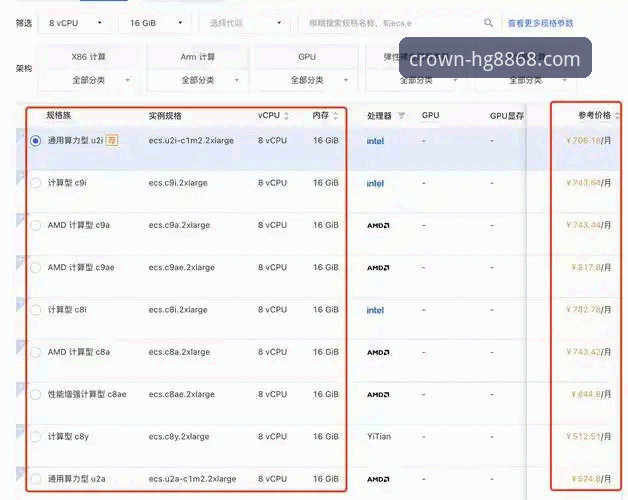This screenshot has height=500, width=628.
Task: Switch to X86 计算 architecture tab
Action: pyautogui.click(x=89, y=57)
